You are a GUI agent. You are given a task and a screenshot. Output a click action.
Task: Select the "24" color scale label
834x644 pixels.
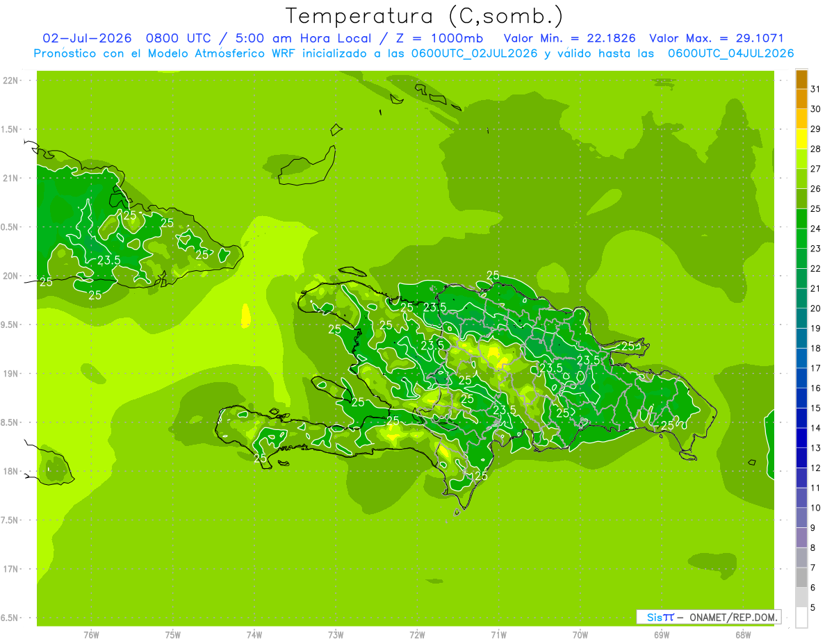pos(815,229)
